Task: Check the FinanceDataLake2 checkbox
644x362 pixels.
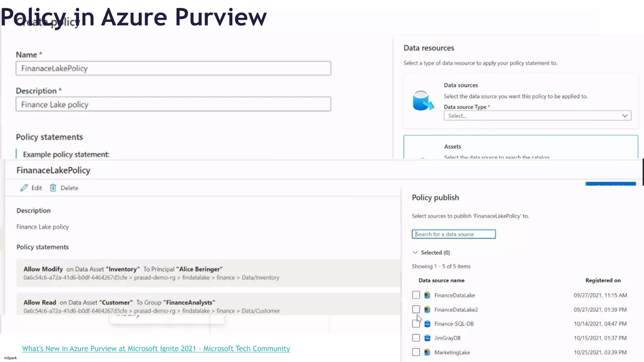Action: [x=416, y=310]
